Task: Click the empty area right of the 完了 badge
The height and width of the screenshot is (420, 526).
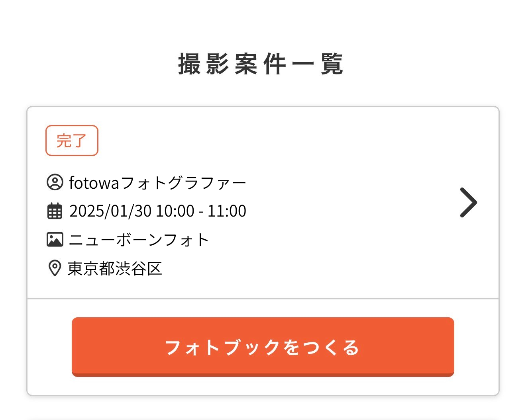Action: [279, 141]
